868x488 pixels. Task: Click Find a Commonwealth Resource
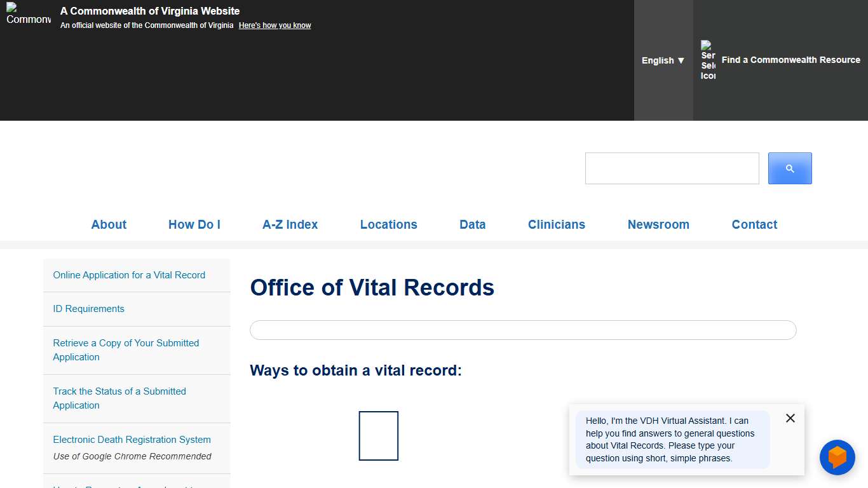click(790, 60)
